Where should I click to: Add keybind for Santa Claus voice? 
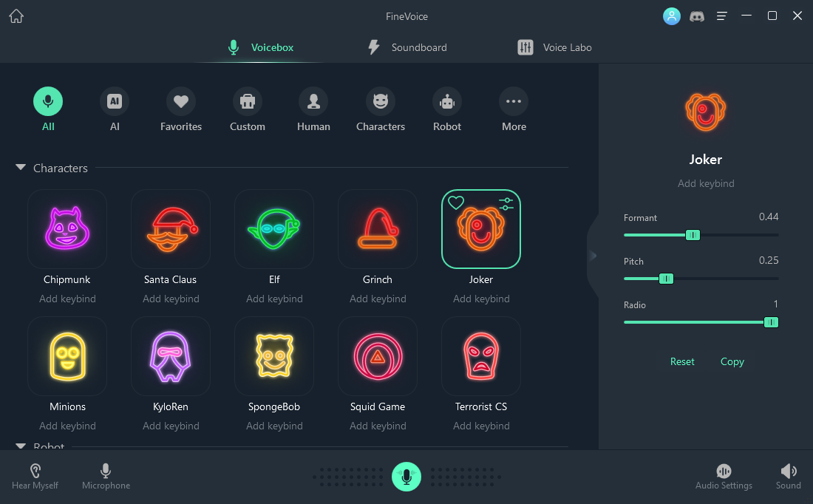point(171,299)
